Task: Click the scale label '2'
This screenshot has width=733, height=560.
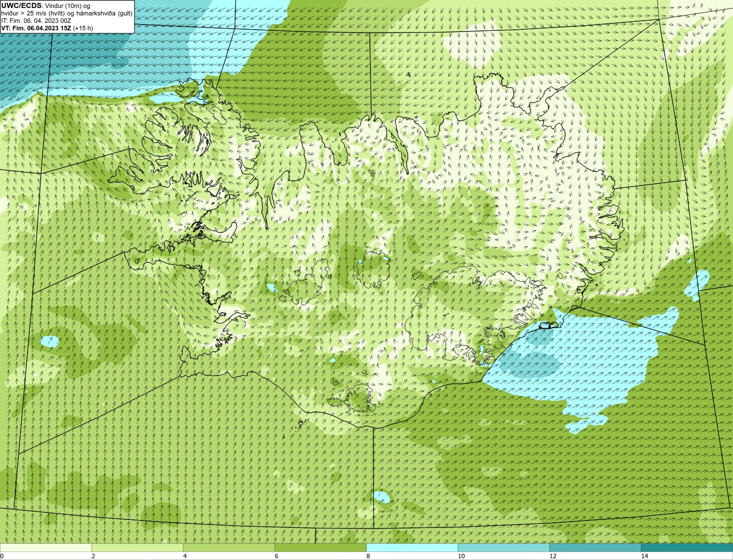Action: pos(93,556)
